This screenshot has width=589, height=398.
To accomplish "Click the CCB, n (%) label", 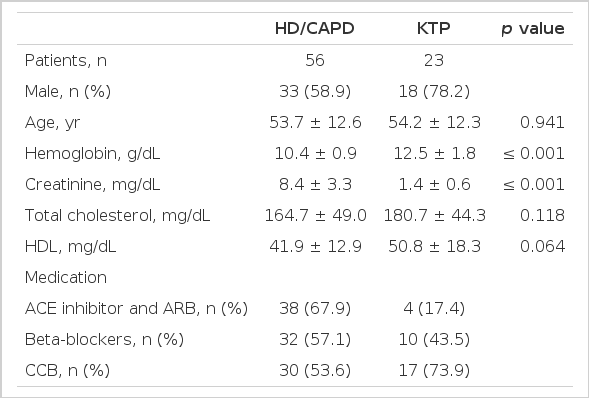I will pyautogui.click(x=67, y=371).
